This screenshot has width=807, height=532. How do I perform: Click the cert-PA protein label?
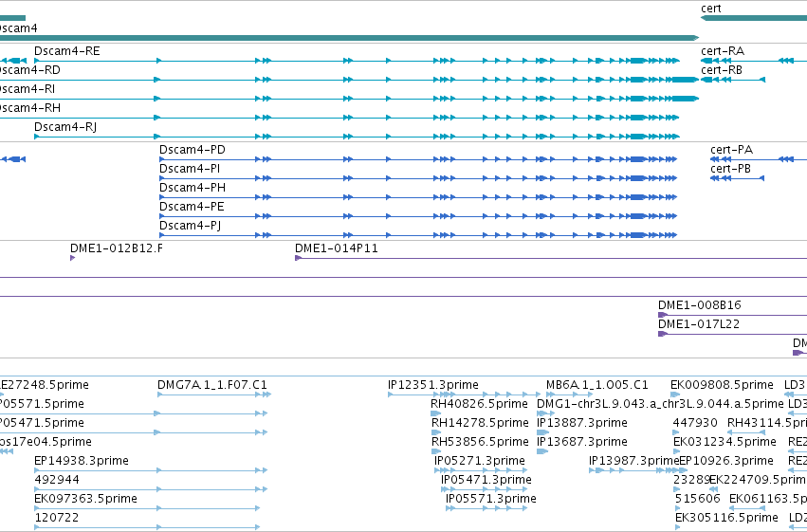pos(732,150)
